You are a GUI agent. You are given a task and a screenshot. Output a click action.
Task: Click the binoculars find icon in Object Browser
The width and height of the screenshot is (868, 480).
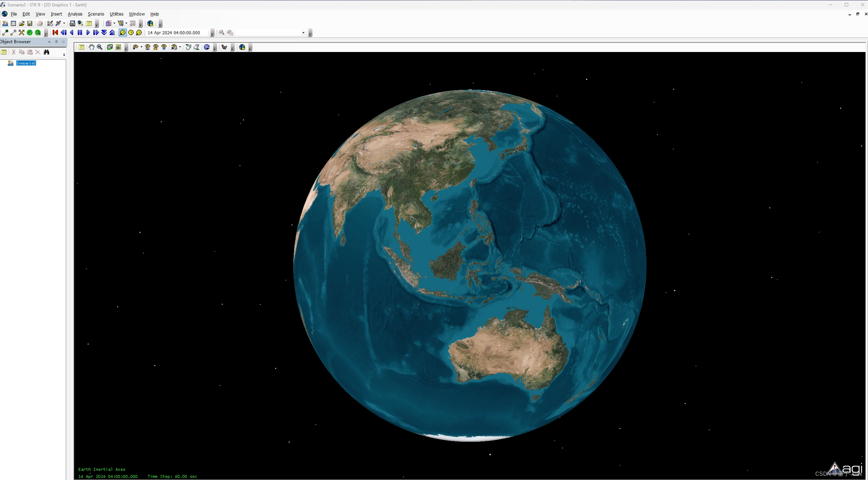(x=46, y=52)
